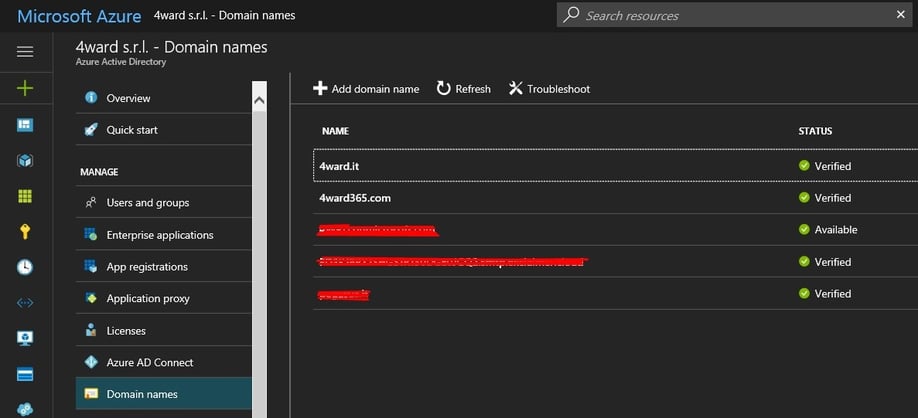Open the cube Resource groups icon
Image resolution: width=918 pixels, height=418 pixels.
(25, 160)
